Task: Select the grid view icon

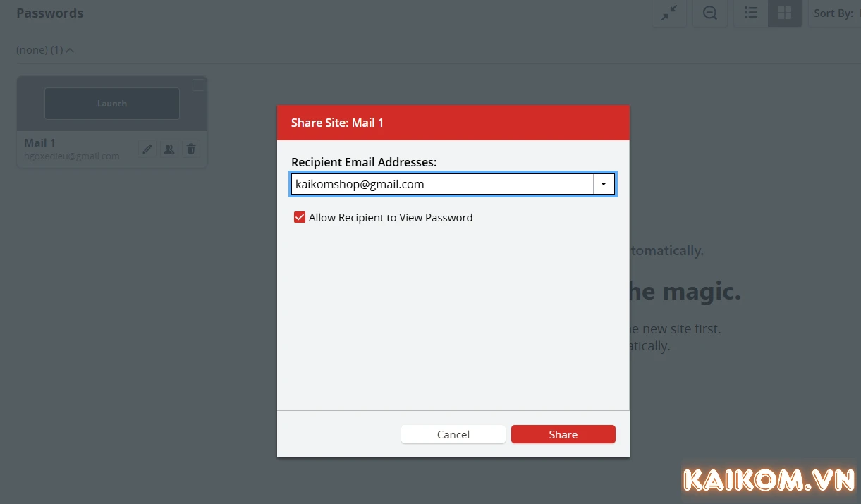Action: (x=785, y=13)
